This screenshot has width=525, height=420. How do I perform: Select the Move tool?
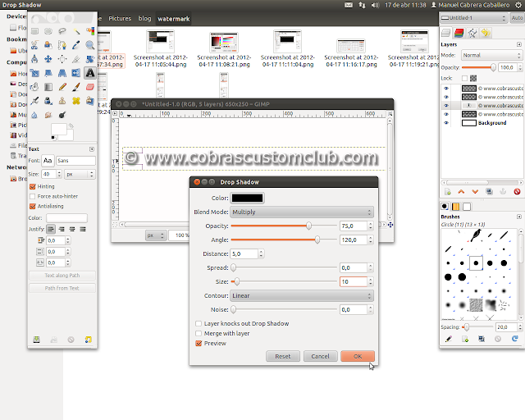coord(48,59)
